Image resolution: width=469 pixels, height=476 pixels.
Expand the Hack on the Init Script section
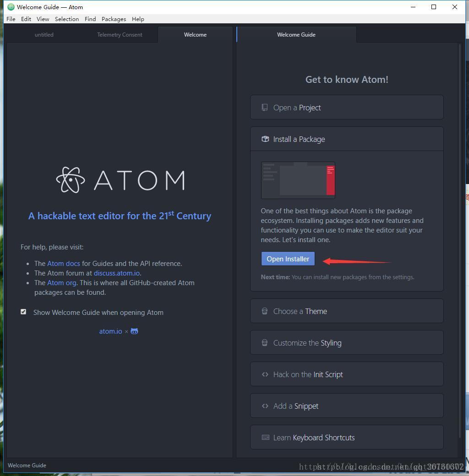coord(347,374)
